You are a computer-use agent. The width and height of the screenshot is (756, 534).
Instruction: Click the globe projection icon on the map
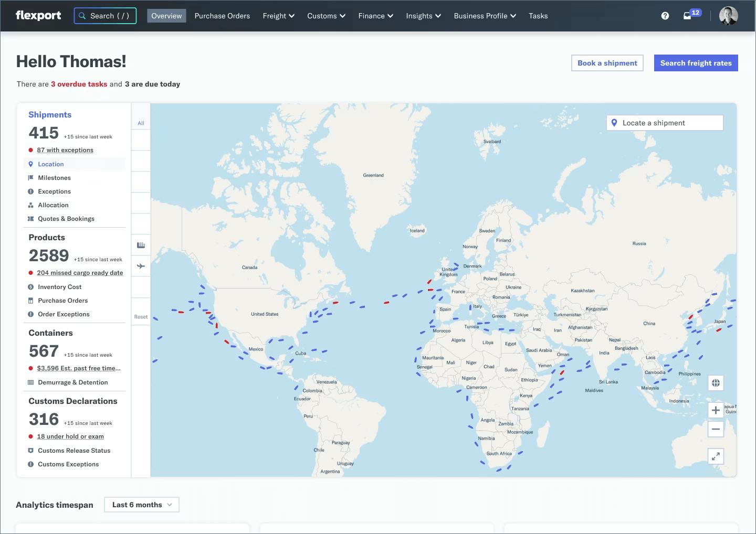pyautogui.click(x=716, y=383)
